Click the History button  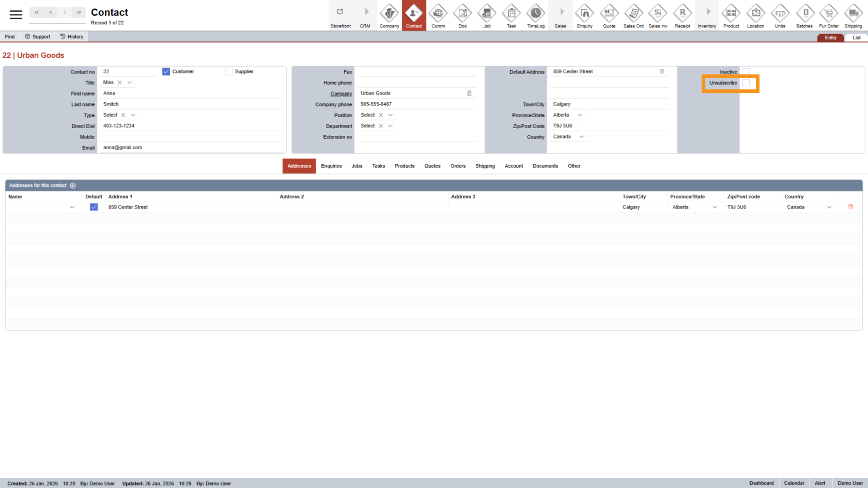tap(72, 36)
